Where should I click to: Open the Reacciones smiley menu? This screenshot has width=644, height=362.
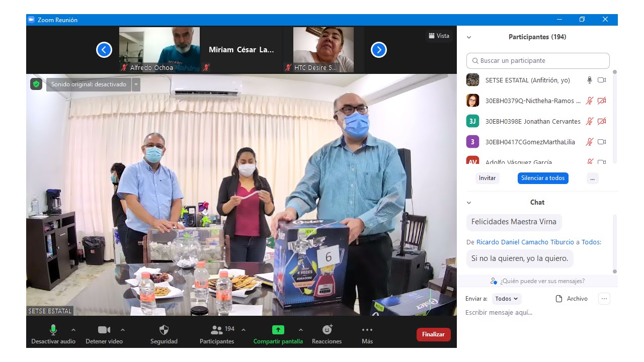(x=327, y=330)
